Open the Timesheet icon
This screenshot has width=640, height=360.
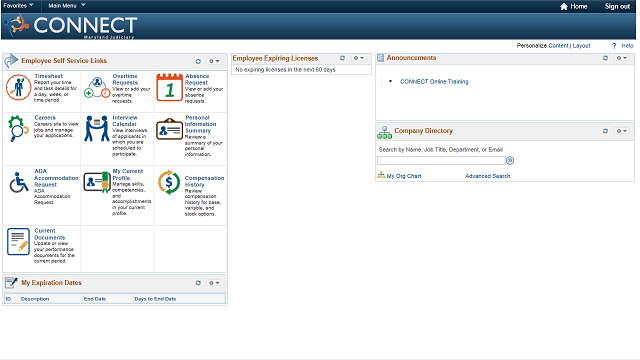coord(18,87)
